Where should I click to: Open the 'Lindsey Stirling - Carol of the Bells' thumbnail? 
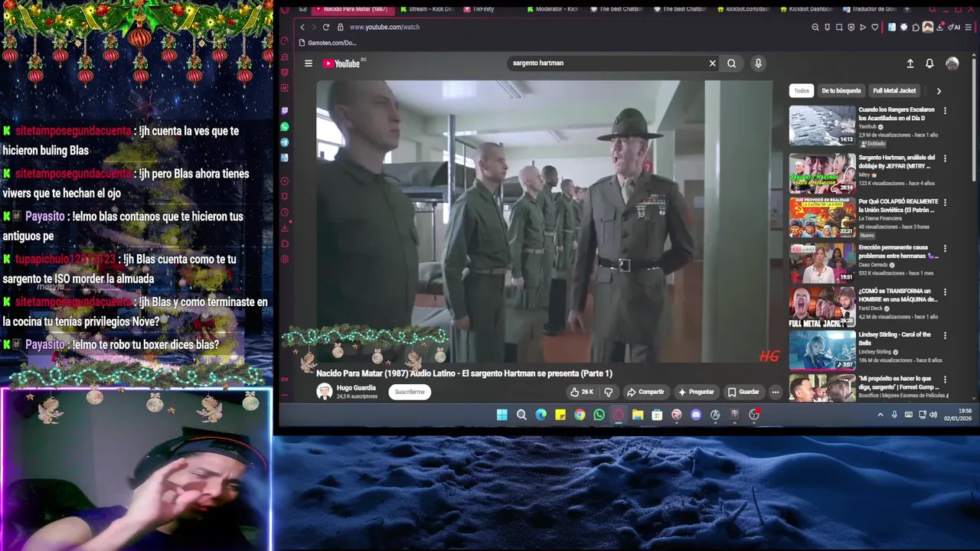822,350
